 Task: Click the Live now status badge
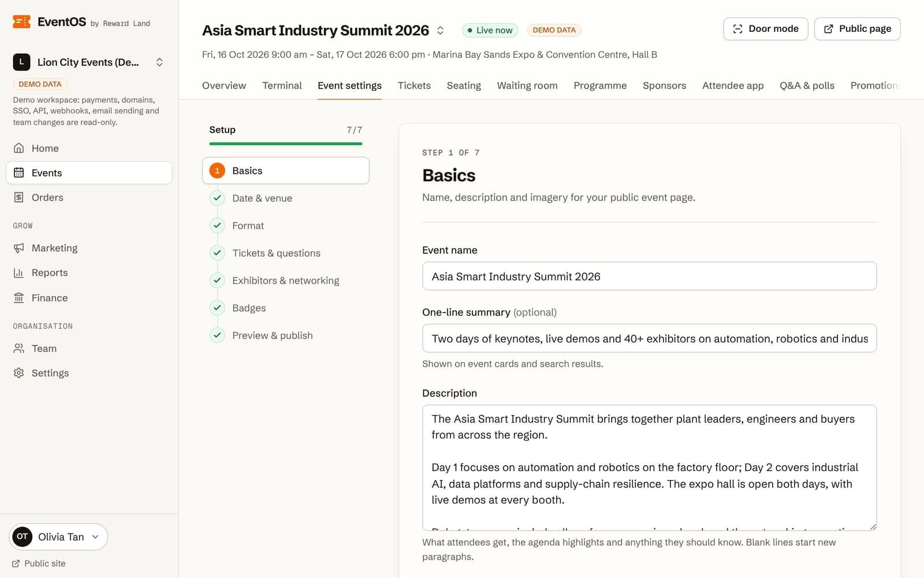pyautogui.click(x=490, y=31)
